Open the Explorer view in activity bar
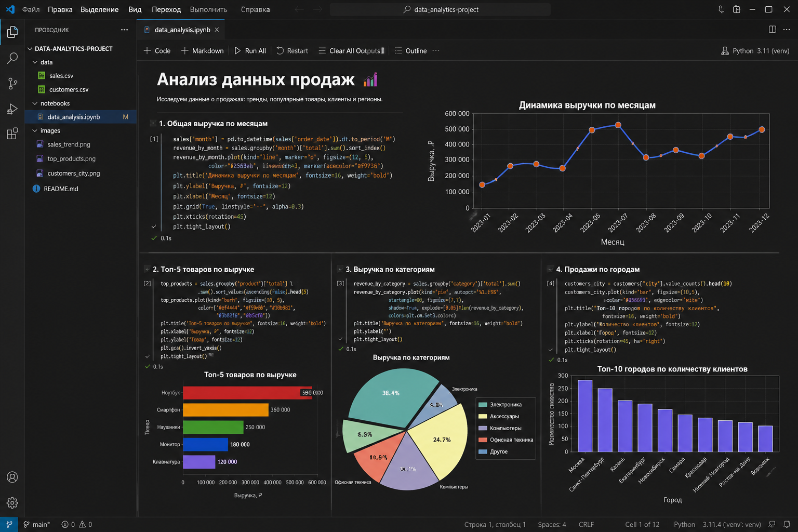The width and height of the screenshot is (798, 532). pos(12,33)
